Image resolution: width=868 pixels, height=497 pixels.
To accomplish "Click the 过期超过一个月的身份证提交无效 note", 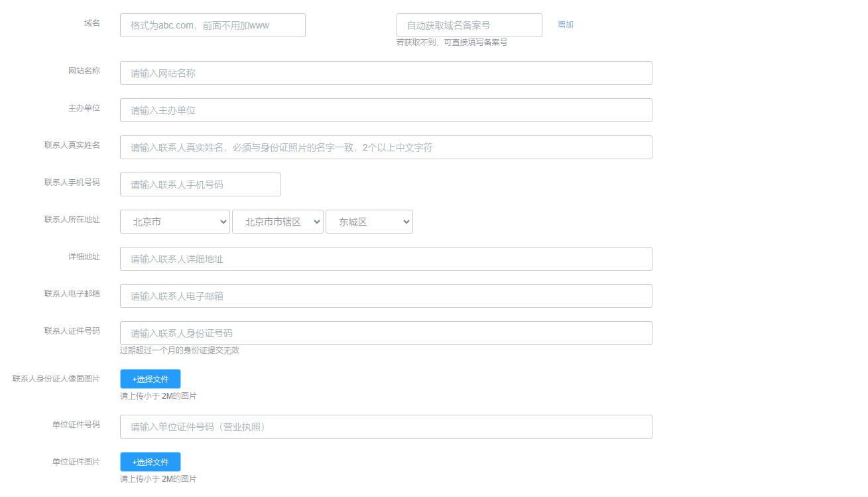I will [180, 350].
